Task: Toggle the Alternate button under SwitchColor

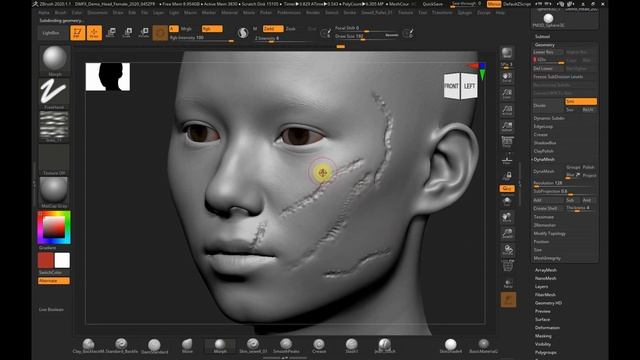Action: coord(54,281)
